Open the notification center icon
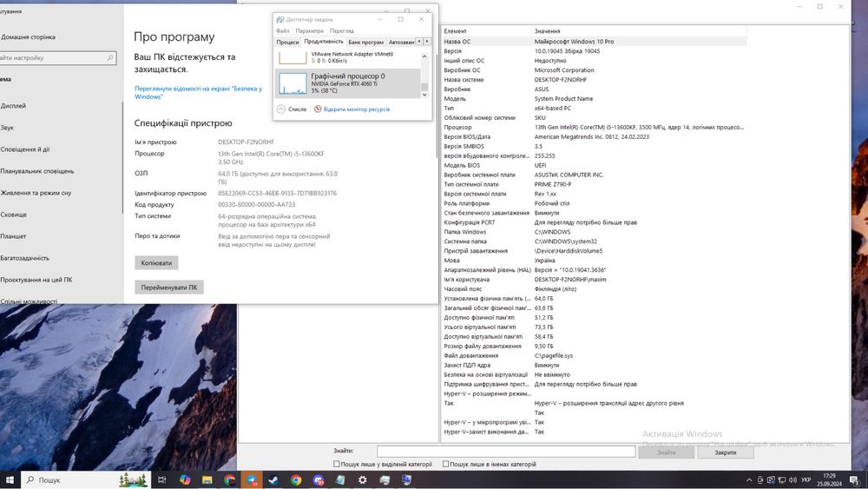The image size is (868, 489). click(x=855, y=480)
